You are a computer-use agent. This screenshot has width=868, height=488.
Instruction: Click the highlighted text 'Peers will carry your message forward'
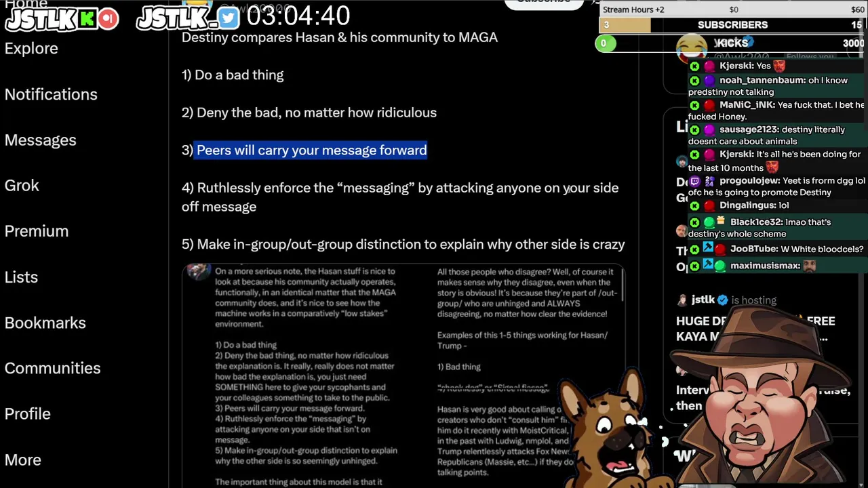click(x=311, y=150)
